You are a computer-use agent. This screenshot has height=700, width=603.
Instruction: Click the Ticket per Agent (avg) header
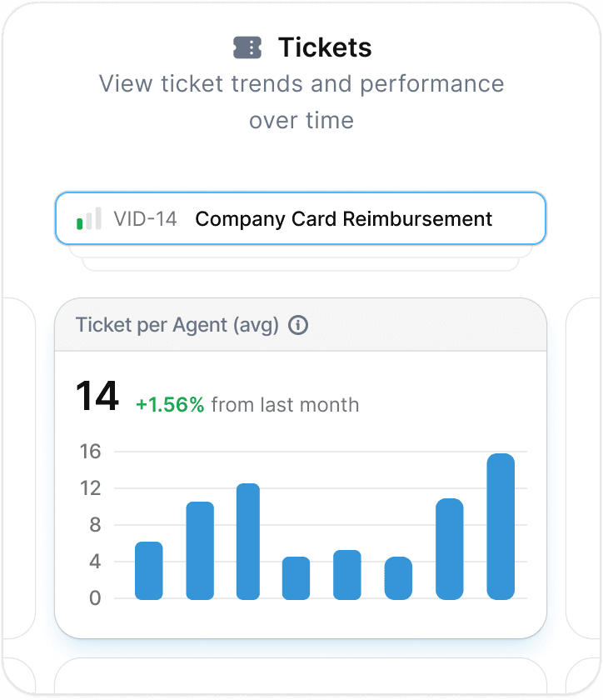coord(177,325)
